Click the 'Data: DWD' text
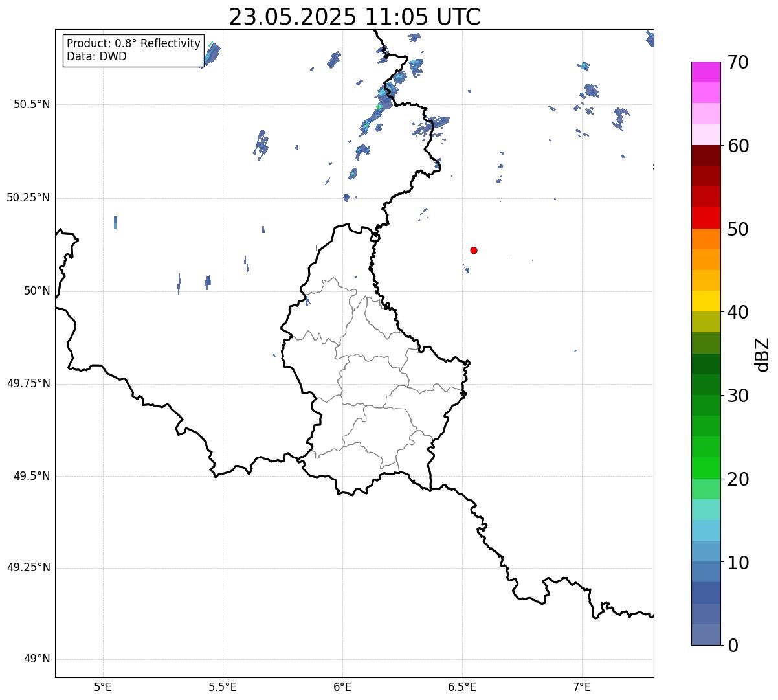Image resolution: width=778 pixels, height=700 pixels. [x=96, y=56]
